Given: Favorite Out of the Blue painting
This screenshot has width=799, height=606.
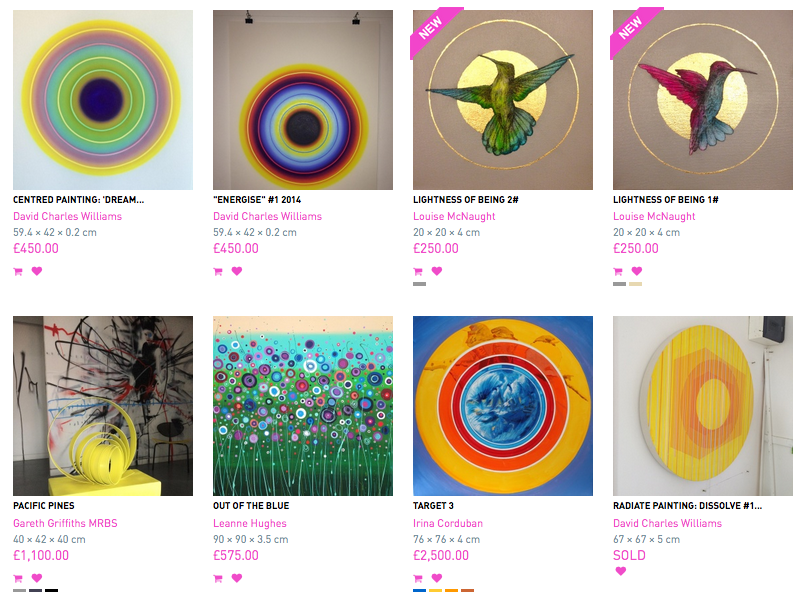Looking at the screenshot, I should [237, 578].
